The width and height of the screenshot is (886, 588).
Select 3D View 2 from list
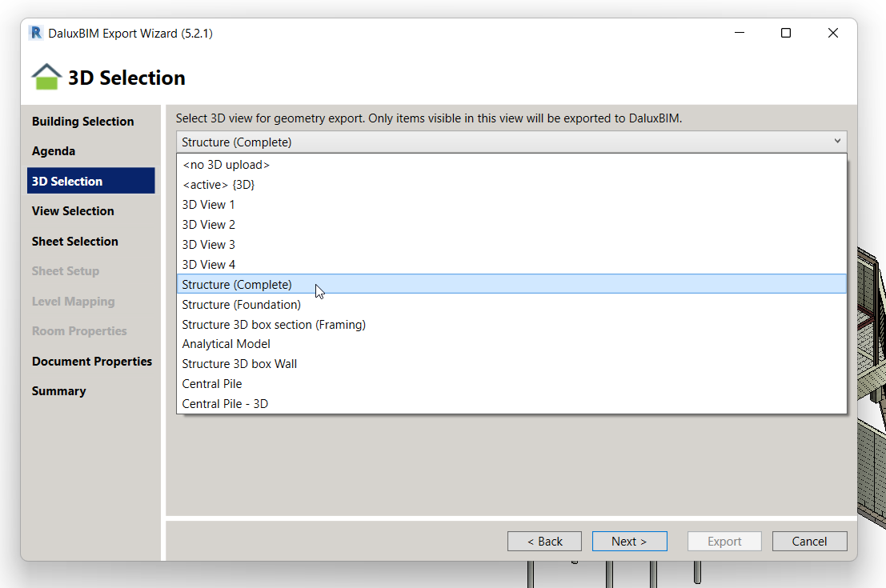click(x=511, y=224)
